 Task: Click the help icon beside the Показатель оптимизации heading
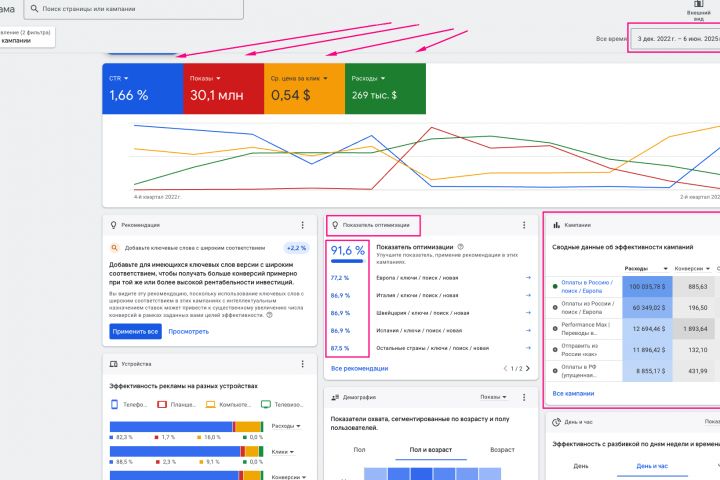[461, 247]
